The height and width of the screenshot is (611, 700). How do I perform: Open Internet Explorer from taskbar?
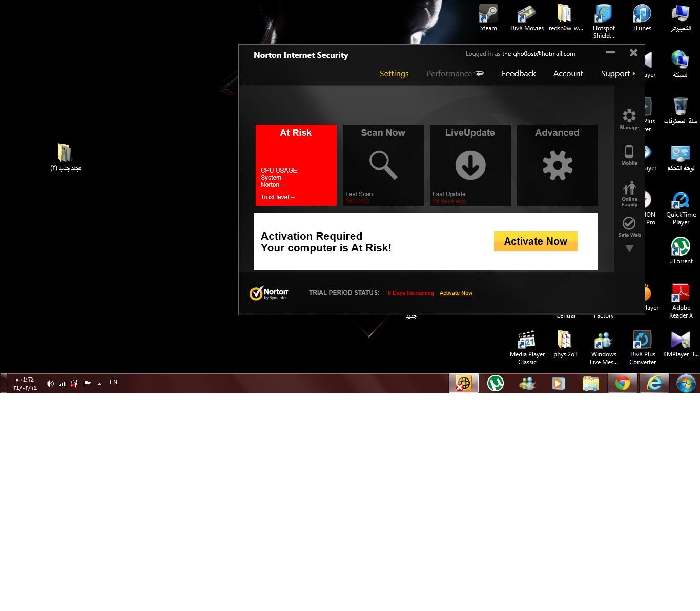pyautogui.click(x=654, y=383)
